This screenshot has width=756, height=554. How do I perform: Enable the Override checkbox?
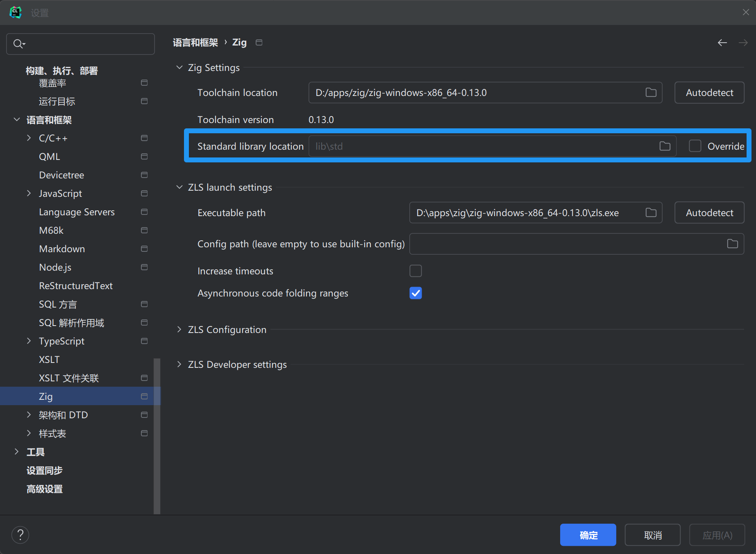(695, 146)
